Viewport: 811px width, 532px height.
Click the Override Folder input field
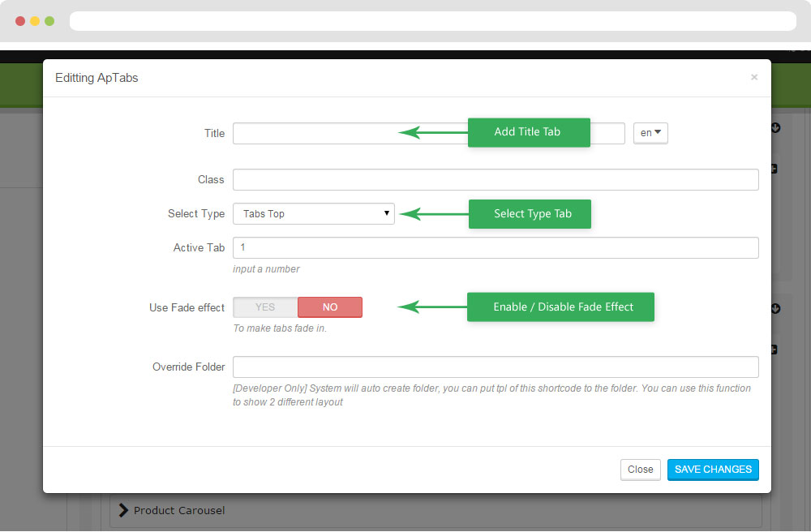coord(496,367)
